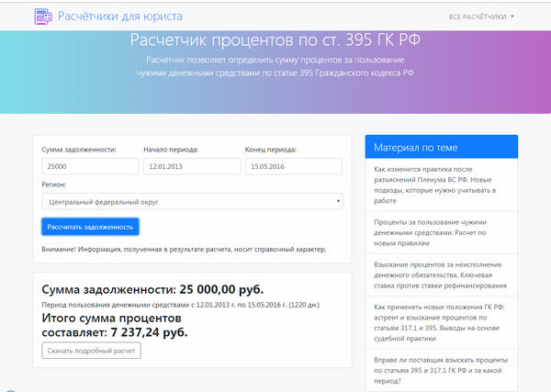Click the 'Конец периода' date field
Viewport: 551px width, 392px height.
point(292,166)
